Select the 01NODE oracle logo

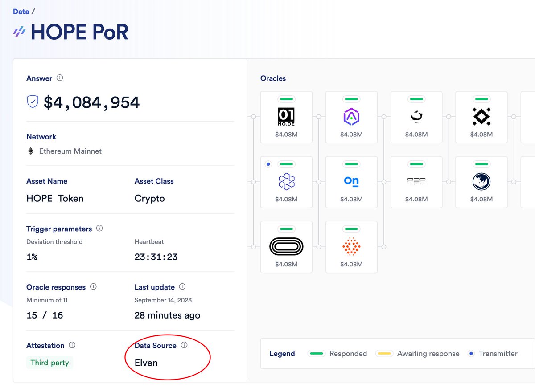[286, 117]
